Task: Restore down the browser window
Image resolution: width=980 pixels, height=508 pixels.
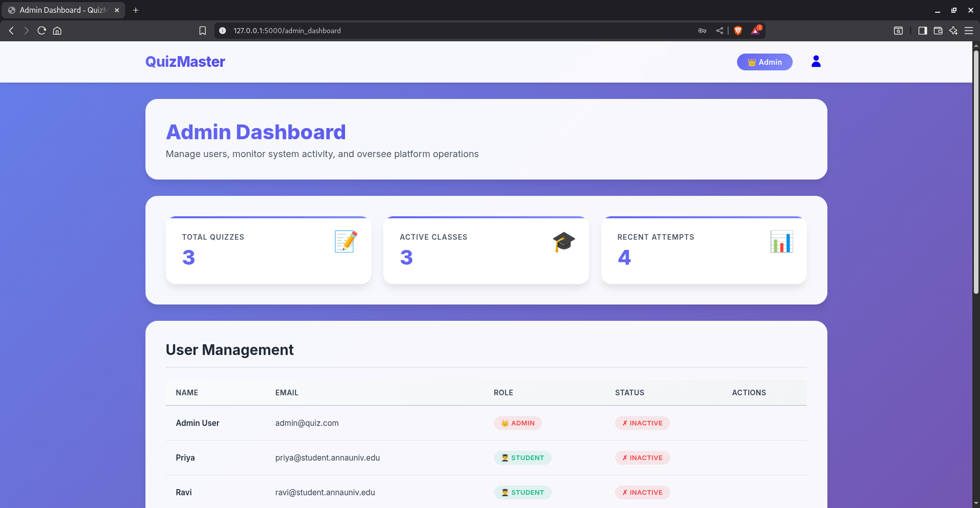Action: click(x=954, y=10)
